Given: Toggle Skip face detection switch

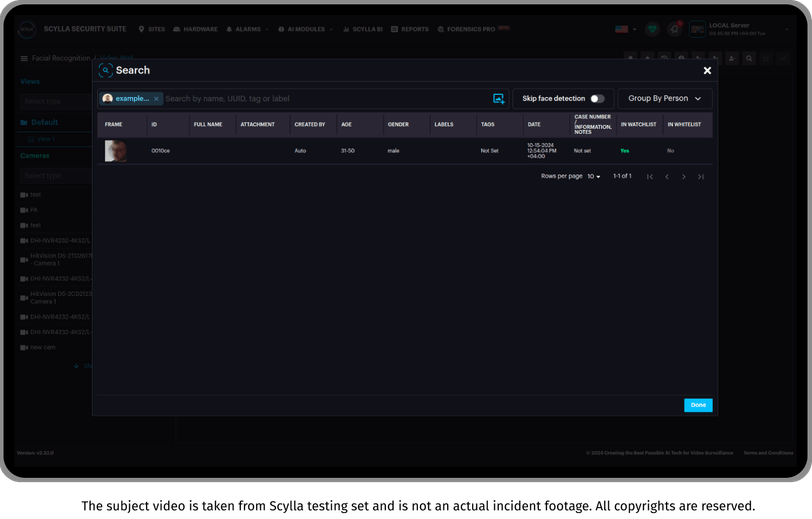Looking at the screenshot, I should pyautogui.click(x=597, y=98).
